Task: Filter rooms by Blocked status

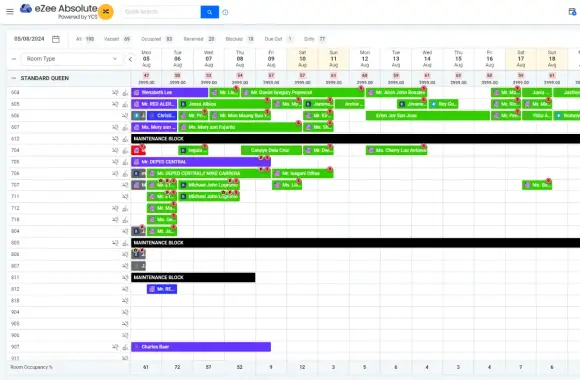Action: [x=240, y=39]
